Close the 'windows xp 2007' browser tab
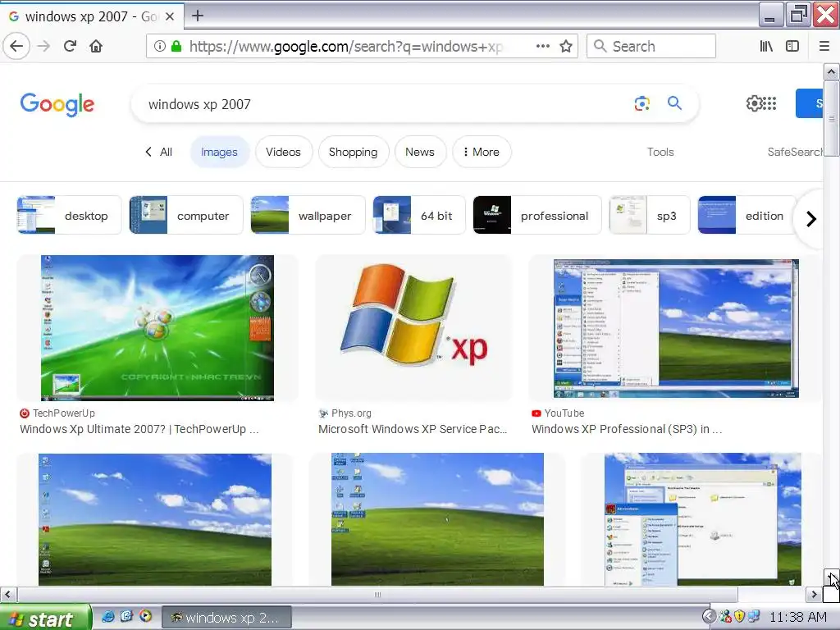The width and height of the screenshot is (840, 630). [169, 16]
